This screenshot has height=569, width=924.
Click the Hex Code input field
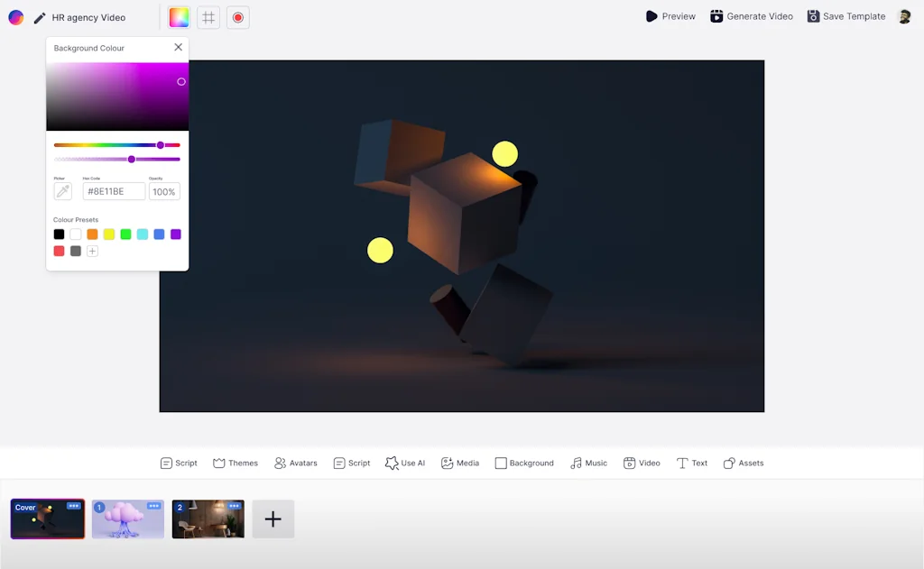point(114,191)
